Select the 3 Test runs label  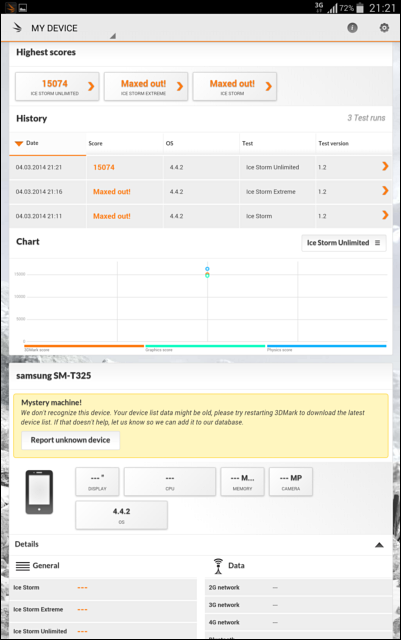click(366, 118)
